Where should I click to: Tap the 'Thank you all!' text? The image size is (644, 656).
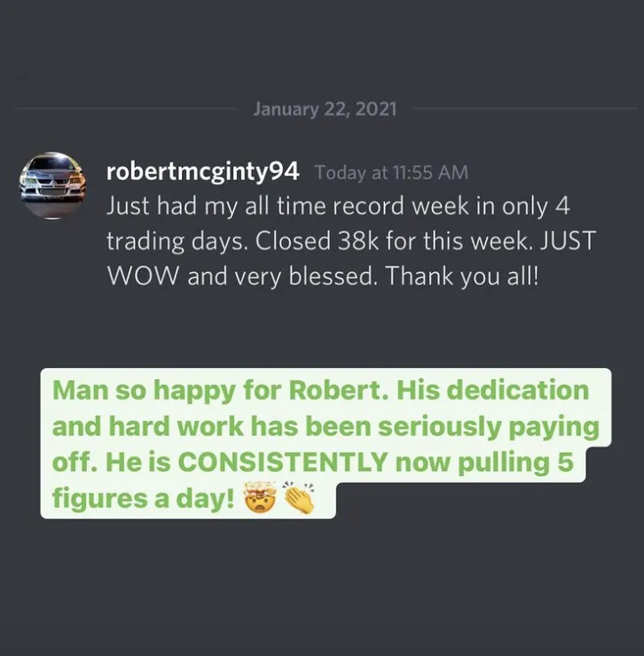pos(461,277)
